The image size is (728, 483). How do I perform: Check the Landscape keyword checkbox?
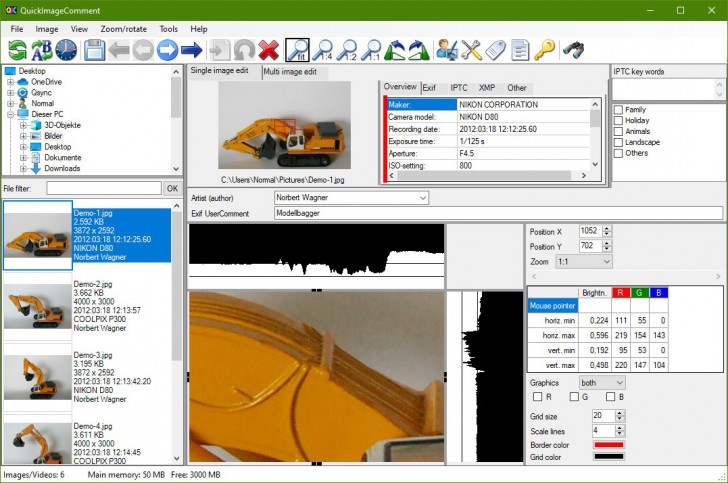click(618, 142)
